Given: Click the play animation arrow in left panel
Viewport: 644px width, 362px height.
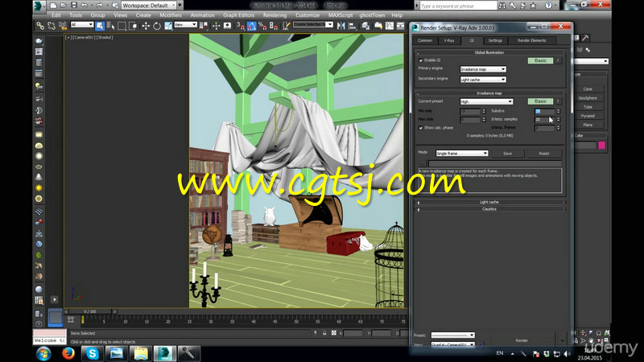Looking at the screenshot, I should pyautogui.click(x=54, y=299).
